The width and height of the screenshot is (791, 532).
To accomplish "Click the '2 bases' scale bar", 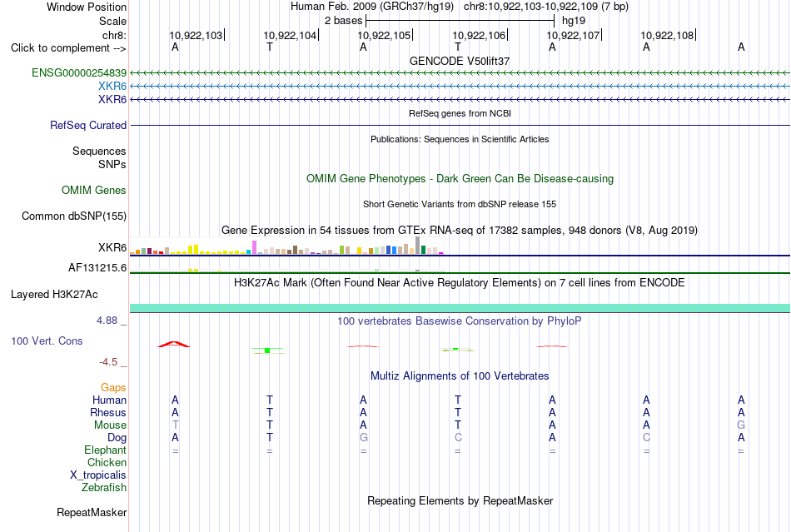I will click(x=460, y=21).
